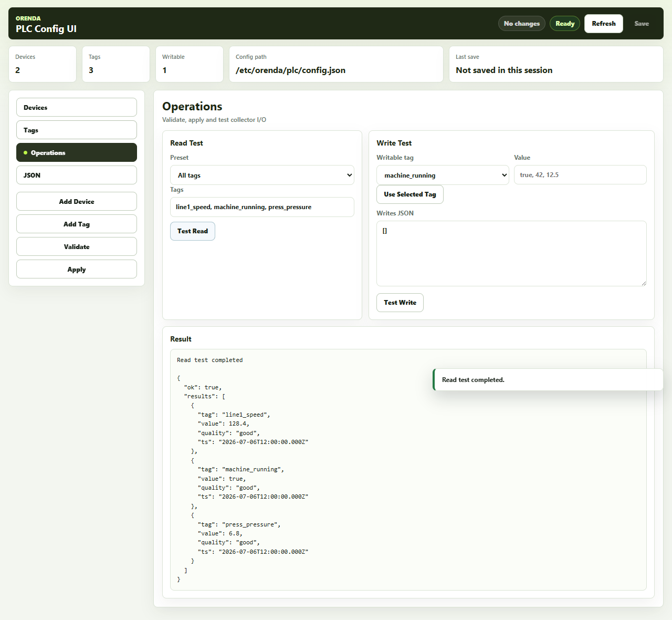Click the Add Device button
672x620 pixels.
click(77, 201)
